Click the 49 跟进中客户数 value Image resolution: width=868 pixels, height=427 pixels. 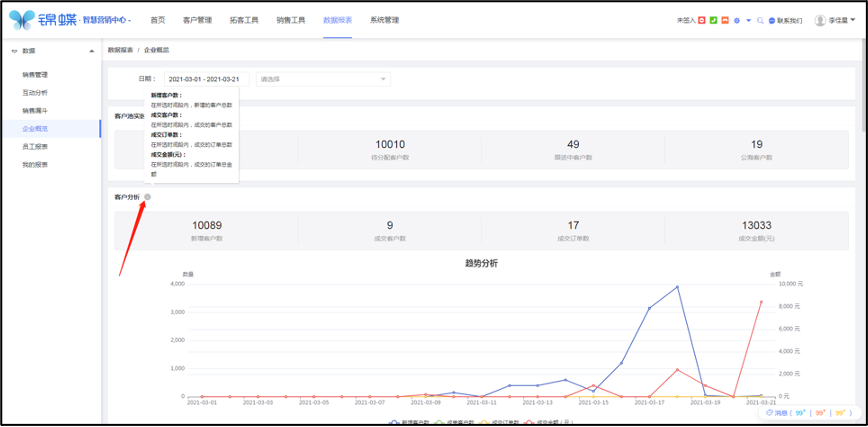tap(574, 145)
